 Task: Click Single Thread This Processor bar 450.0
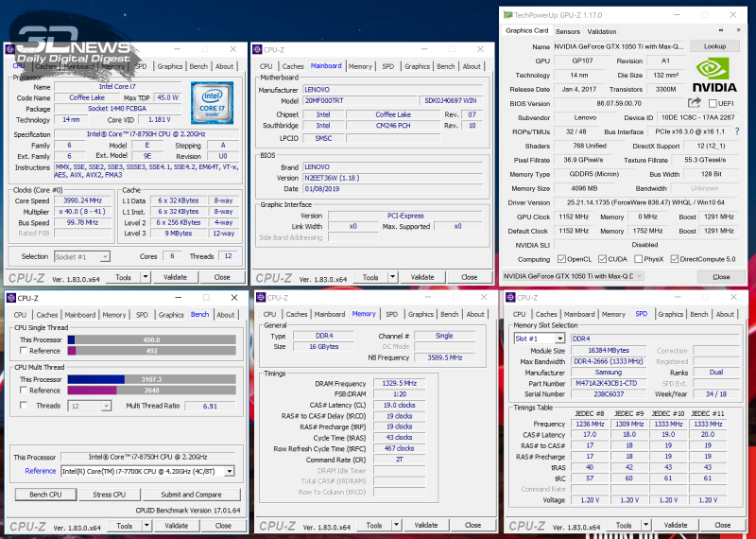151,339
